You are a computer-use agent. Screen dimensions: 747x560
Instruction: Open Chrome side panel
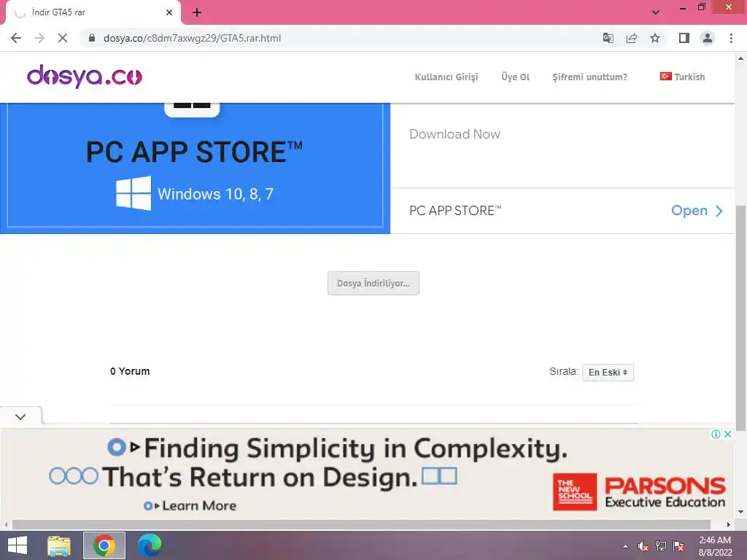[684, 38]
